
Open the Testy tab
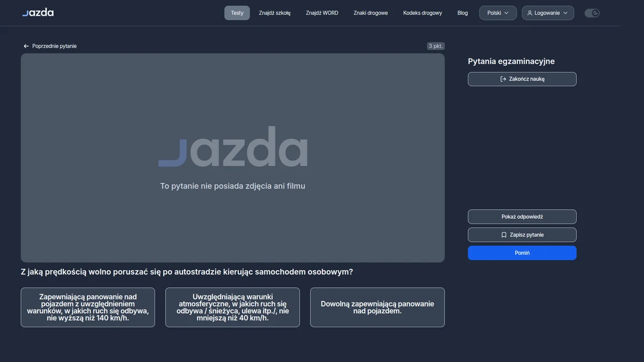pyautogui.click(x=237, y=13)
